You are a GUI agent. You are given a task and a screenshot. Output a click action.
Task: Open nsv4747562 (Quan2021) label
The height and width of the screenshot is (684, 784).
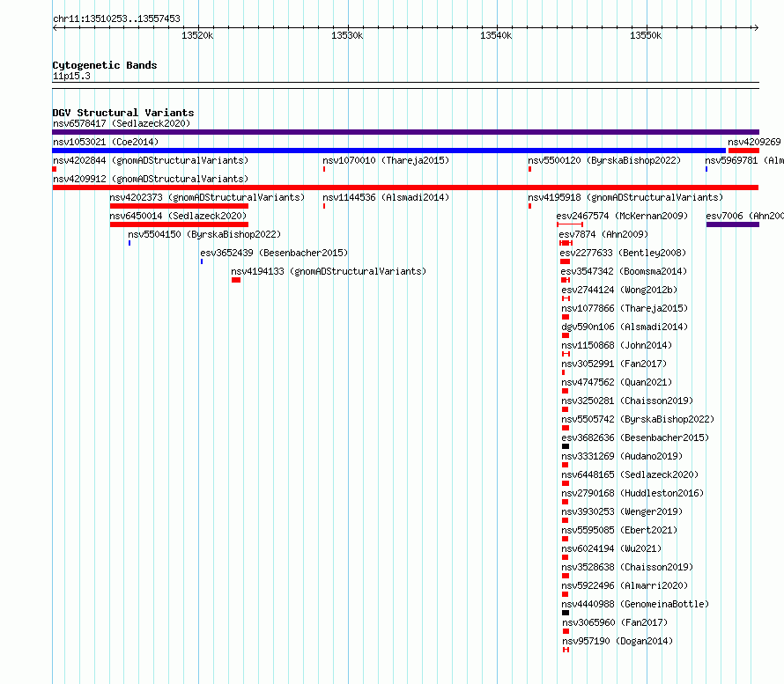tap(617, 382)
